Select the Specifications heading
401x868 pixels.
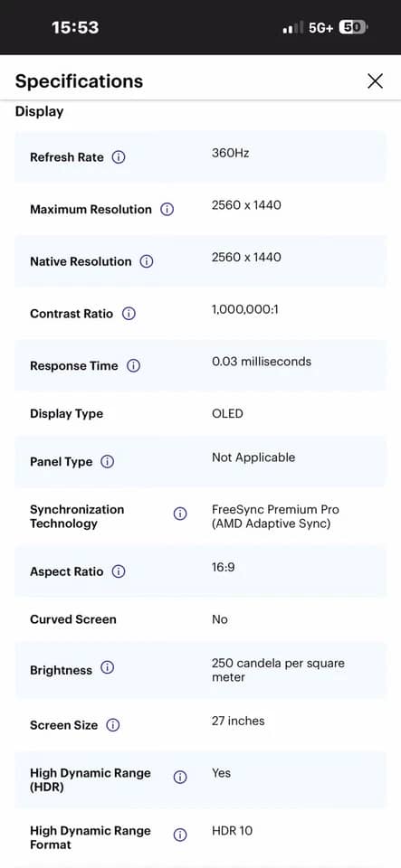[79, 81]
